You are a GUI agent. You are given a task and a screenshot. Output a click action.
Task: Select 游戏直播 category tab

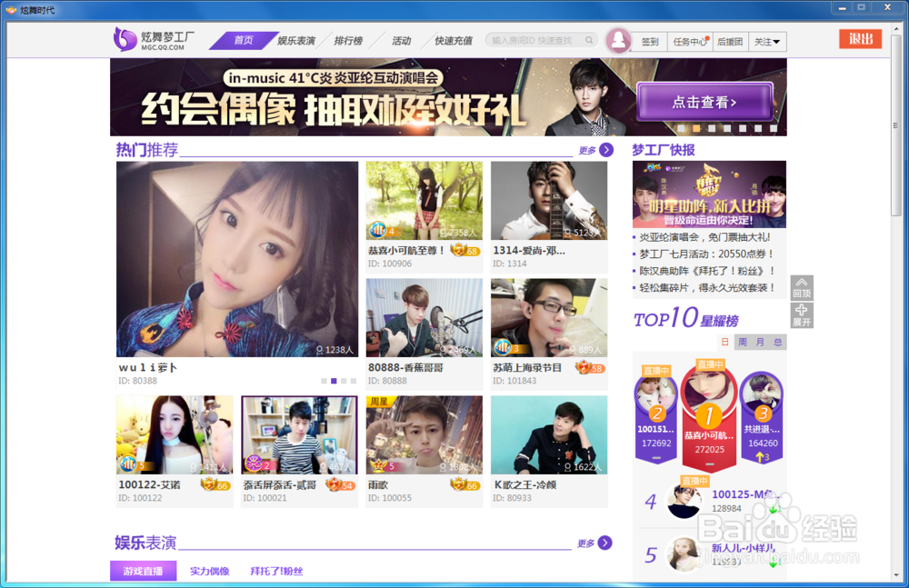(x=144, y=571)
